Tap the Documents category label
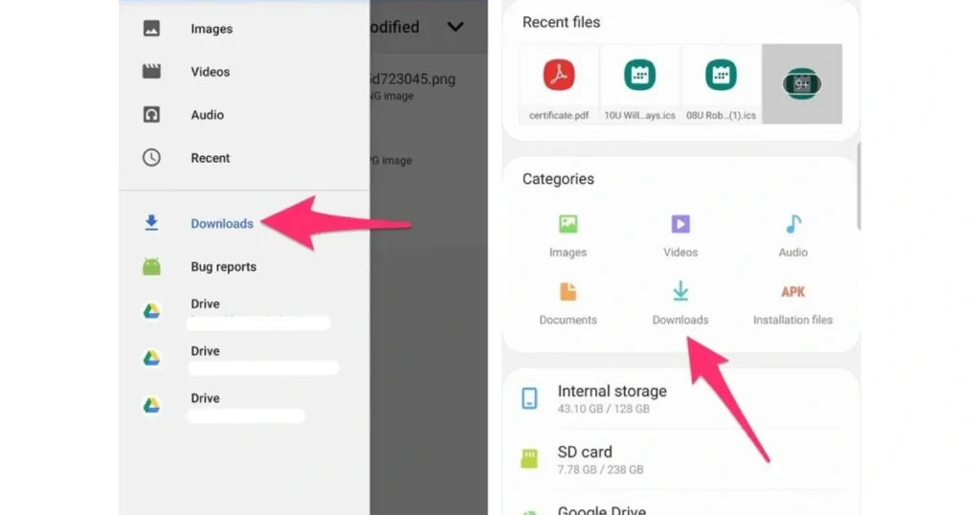 click(568, 320)
